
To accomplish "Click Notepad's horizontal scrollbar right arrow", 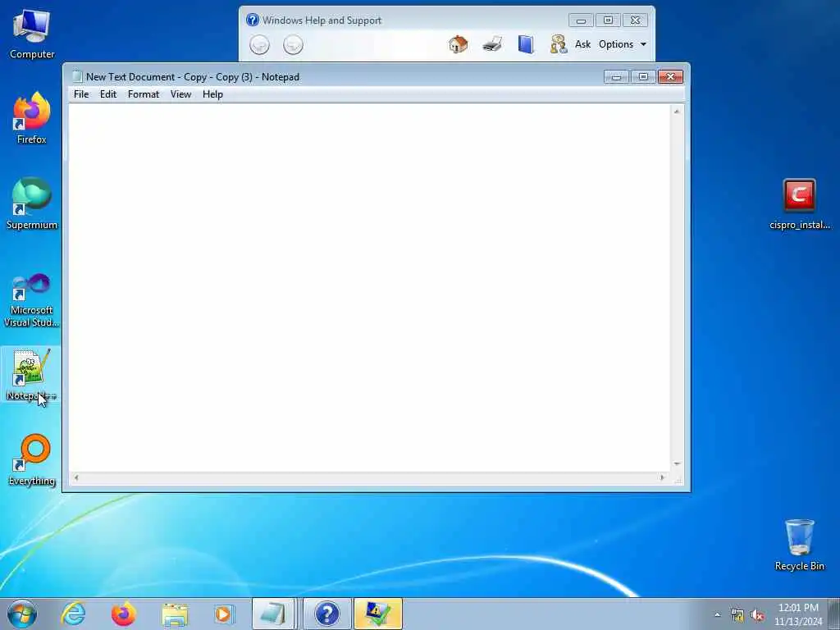I will click(662, 477).
